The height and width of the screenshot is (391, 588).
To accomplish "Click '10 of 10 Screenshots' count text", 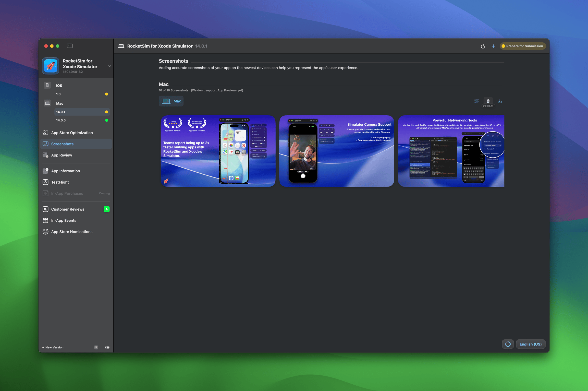I will pos(174,90).
